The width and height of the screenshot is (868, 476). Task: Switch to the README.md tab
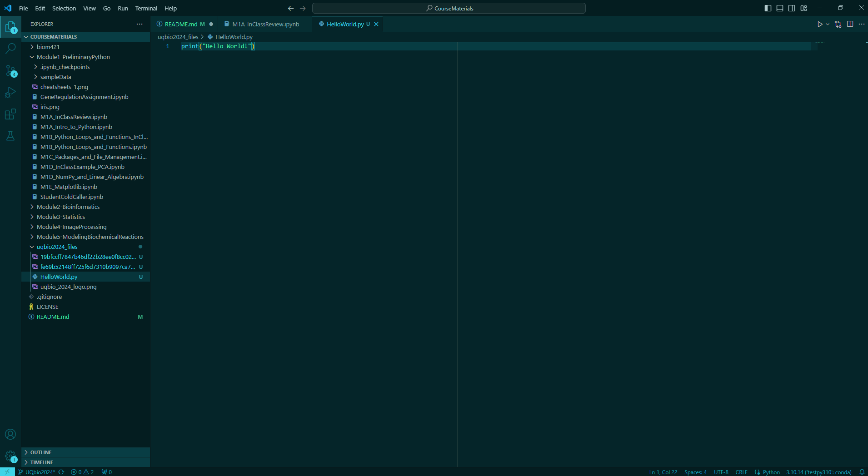point(185,24)
